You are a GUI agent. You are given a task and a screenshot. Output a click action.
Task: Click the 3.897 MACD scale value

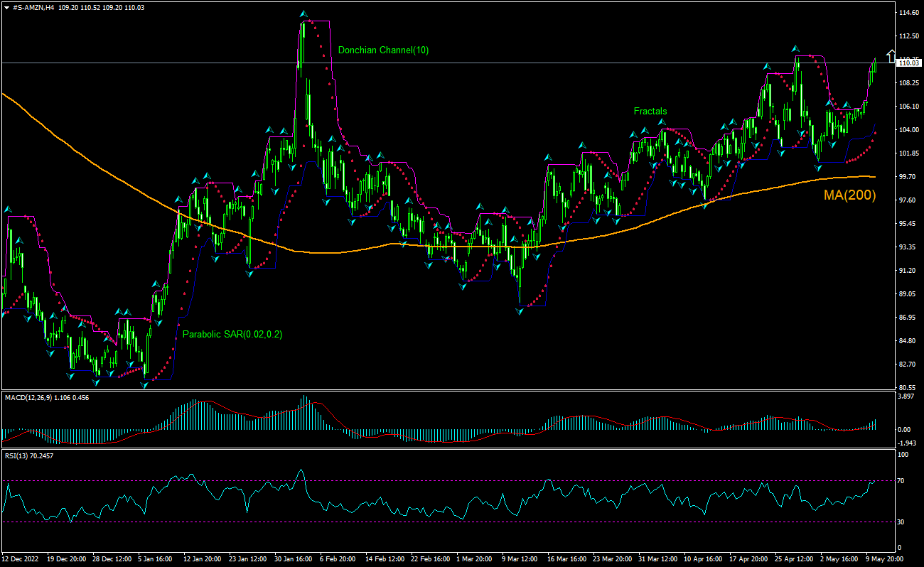point(906,397)
